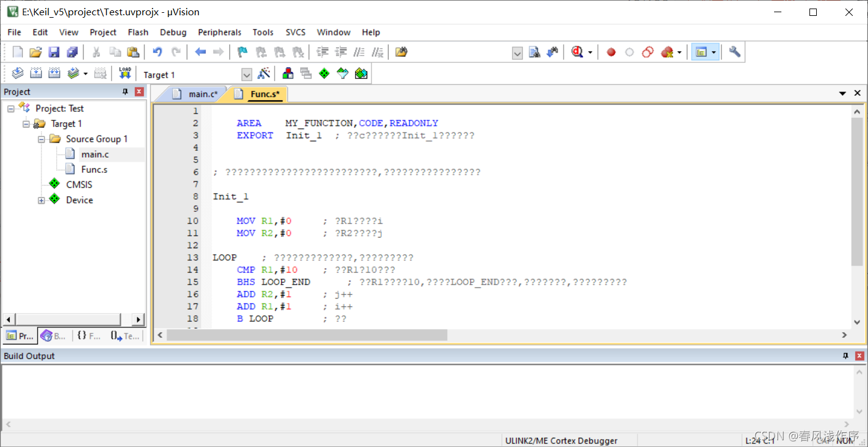The image size is (868, 447).
Task: Open the Debug menu
Action: (173, 32)
